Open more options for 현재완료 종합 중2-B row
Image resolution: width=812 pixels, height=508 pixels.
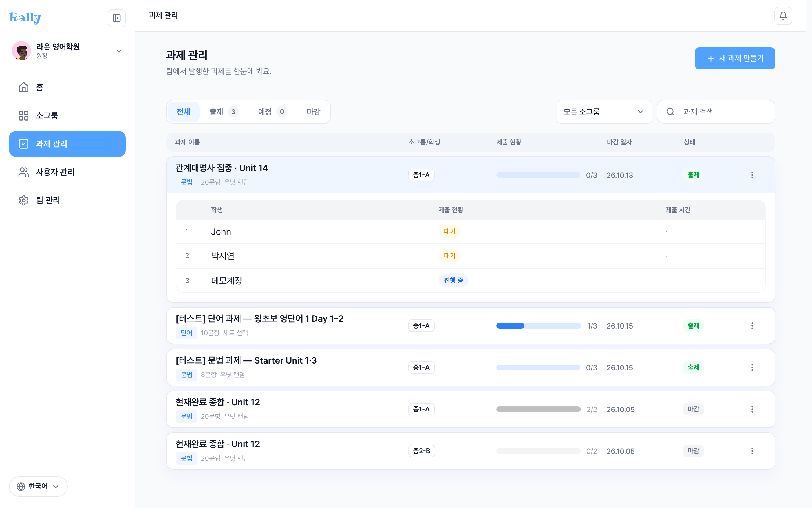click(x=752, y=451)
